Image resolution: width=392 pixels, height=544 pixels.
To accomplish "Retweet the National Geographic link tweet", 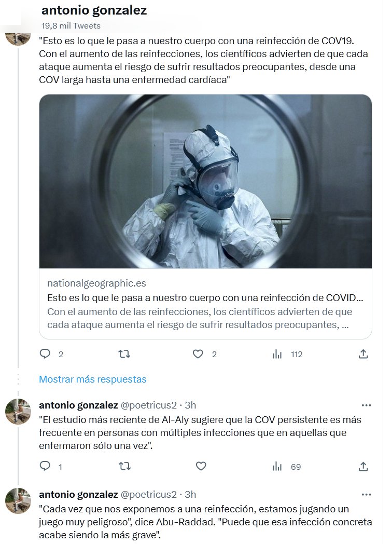I will (124, 354).
